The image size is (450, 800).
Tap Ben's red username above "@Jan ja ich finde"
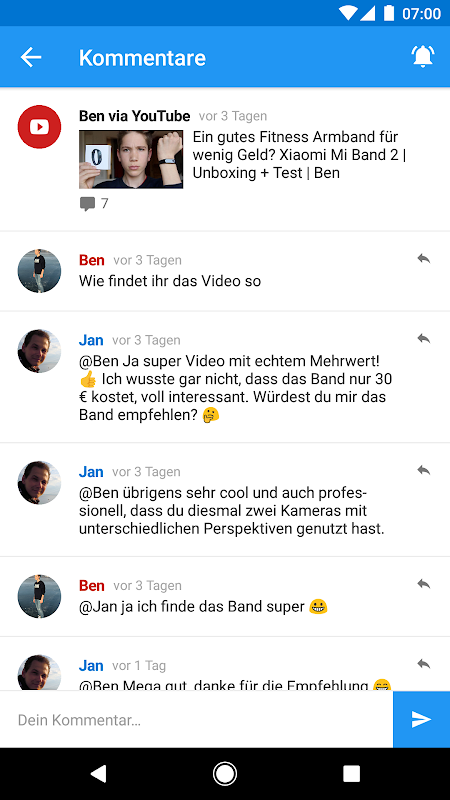pos(92,586)
